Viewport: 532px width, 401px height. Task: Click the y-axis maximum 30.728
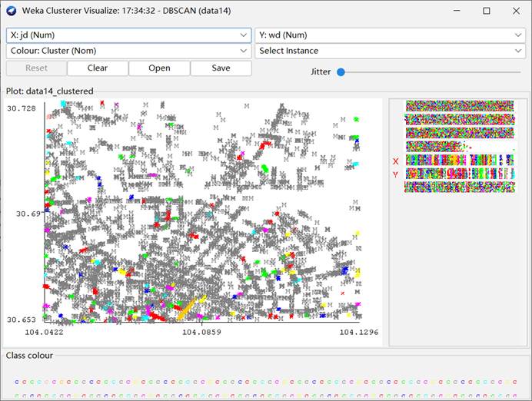click(22, 108)
